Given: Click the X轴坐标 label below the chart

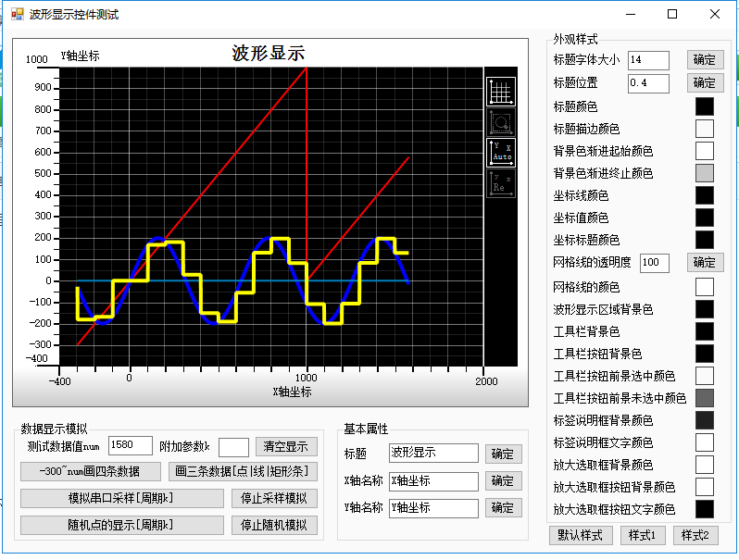Looking at the screenshot, I should (x=293, y=392).
